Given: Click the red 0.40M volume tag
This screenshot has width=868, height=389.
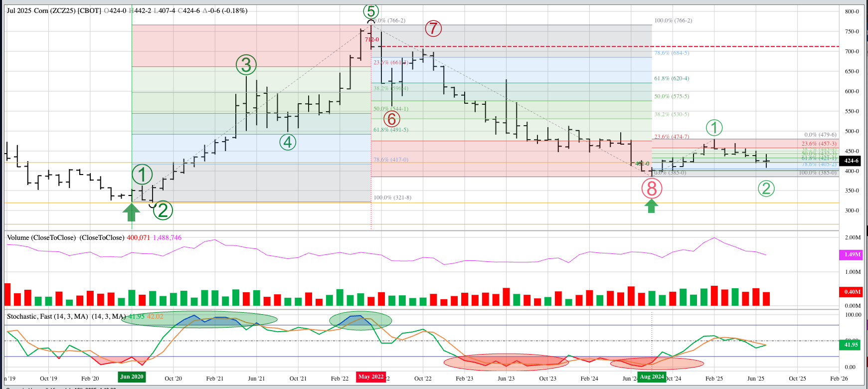Looking at the screenshot, I should pyautogui.click(x=852, y=292).
